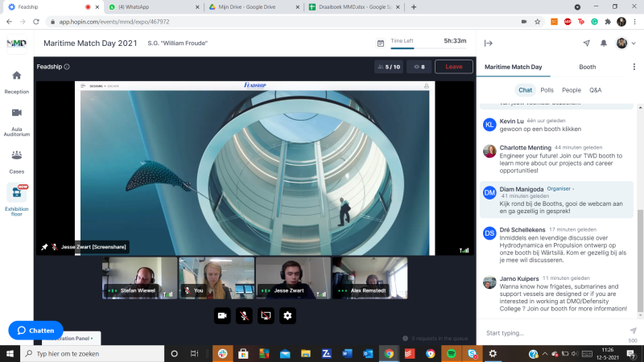Image resolution: width=644 pixels, height=362 pixels.
Task: Open Windows Start menu
Action: coord(10,353)
